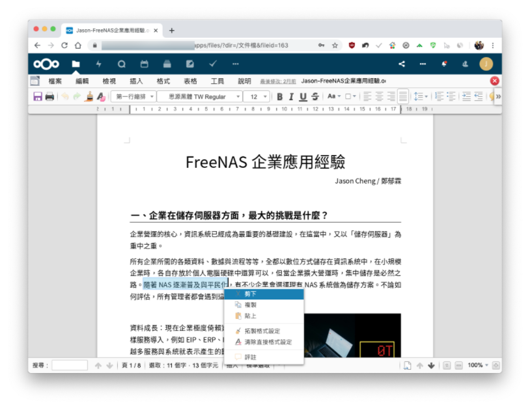
Task: Open the contacts icon in the header
Action: click(465, 64)
